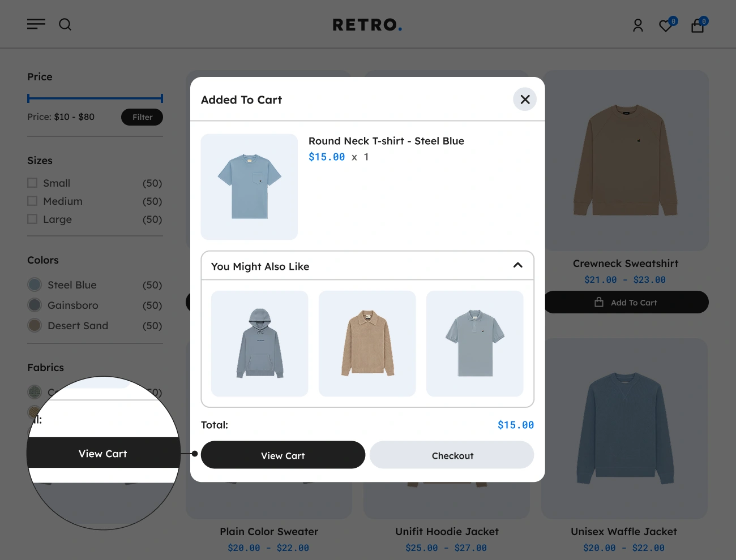Click the $20.00 - $22.00 Waffle Jacket price
Viewport: 736px width, 560px height.
pyautogui.click(x=624, y=548)
